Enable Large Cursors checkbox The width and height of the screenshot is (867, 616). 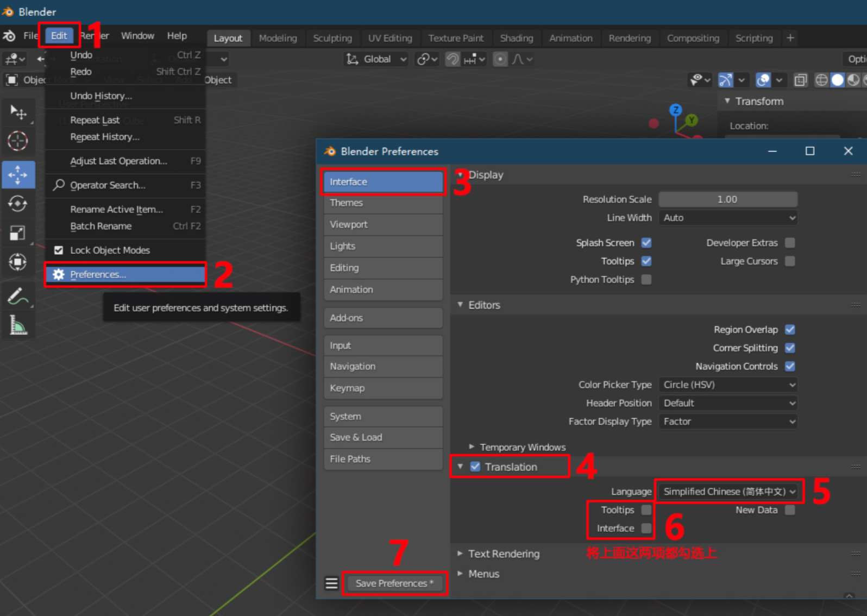(790, 261)
